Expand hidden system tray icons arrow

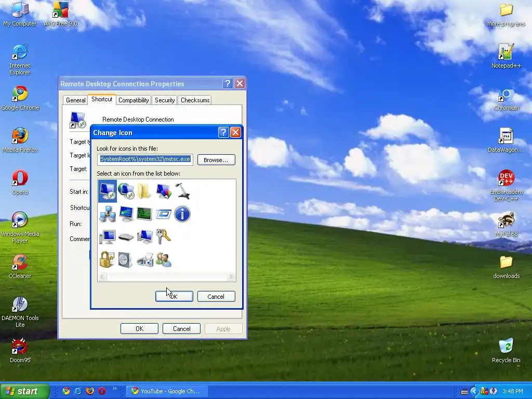pyautogui.click(x=474, y=391)
